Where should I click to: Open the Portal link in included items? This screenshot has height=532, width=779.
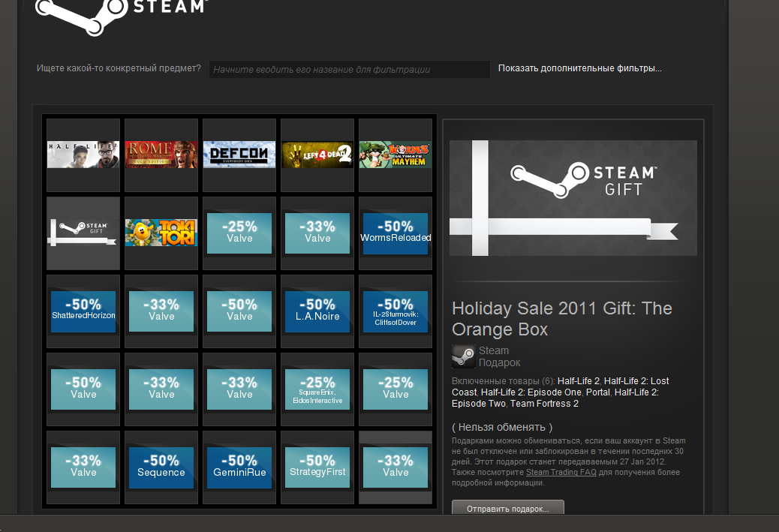[597, 392]
